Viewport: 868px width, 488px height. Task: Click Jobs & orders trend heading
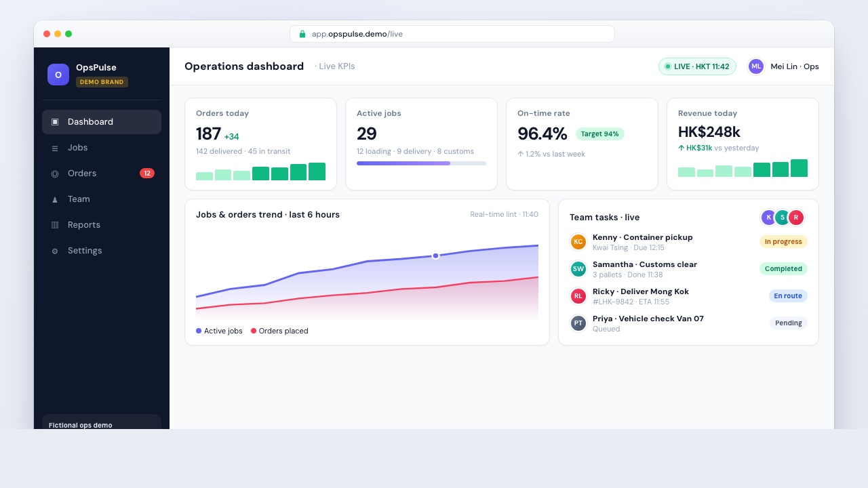pos(268,214)
